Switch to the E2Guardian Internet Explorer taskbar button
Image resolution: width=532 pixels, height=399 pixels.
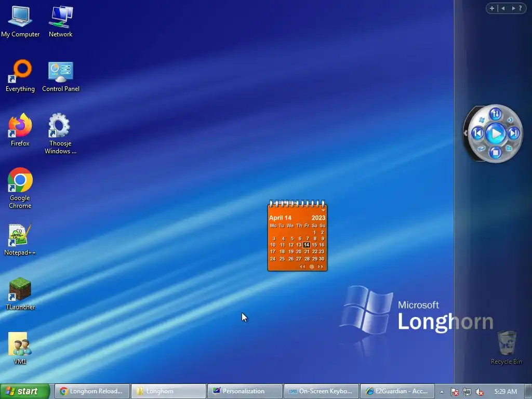397,391
